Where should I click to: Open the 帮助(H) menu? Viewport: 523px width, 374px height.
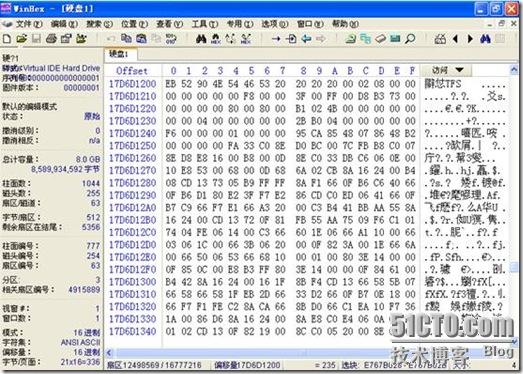(x=346, y=24)
